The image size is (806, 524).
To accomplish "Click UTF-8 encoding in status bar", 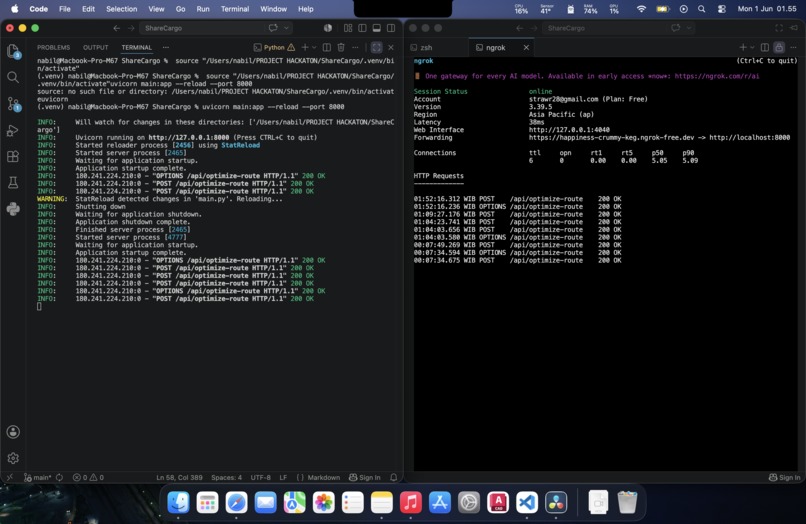I will pyautogui.click(x=261, y=477).
